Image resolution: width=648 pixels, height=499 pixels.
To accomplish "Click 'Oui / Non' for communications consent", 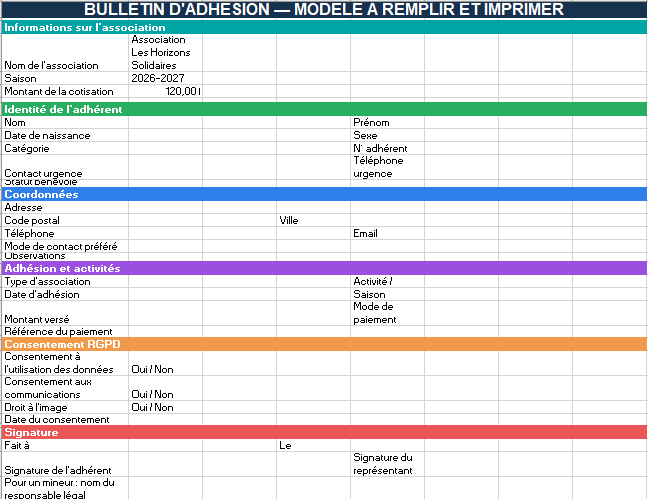I will click(x=165, y=388).
